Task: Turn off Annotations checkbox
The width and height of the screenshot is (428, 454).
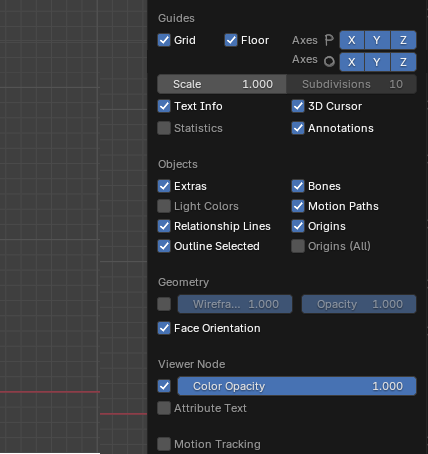Action: click(298, 128)
